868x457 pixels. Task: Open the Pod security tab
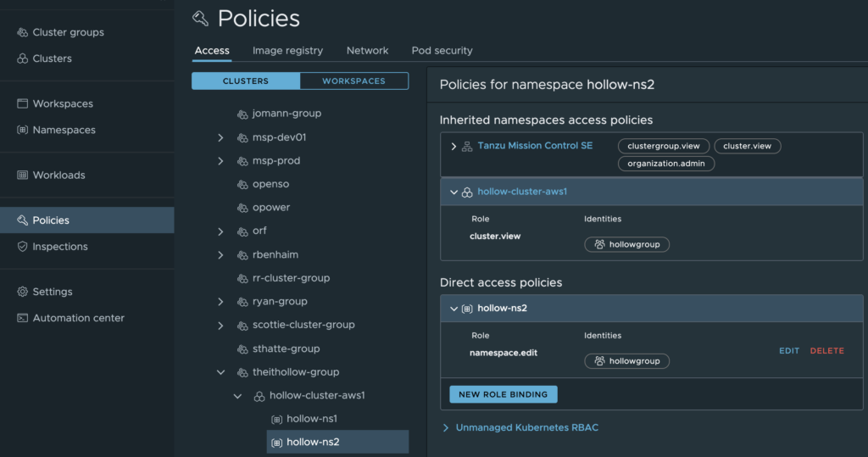[x=442, y=51]
